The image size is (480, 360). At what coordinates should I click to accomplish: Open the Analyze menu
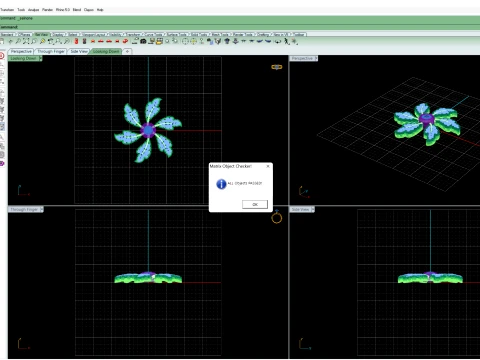point(33,10)
